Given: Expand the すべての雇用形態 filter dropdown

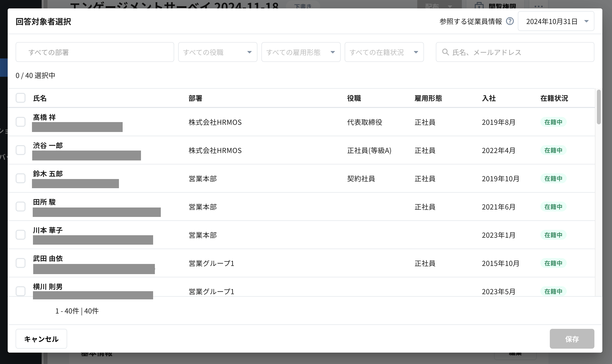Looking at the screenshot, I should (301, 52).
